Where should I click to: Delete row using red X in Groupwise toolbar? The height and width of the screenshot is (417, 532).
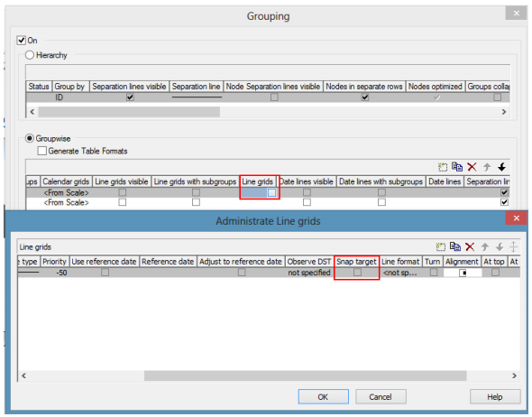472,167
